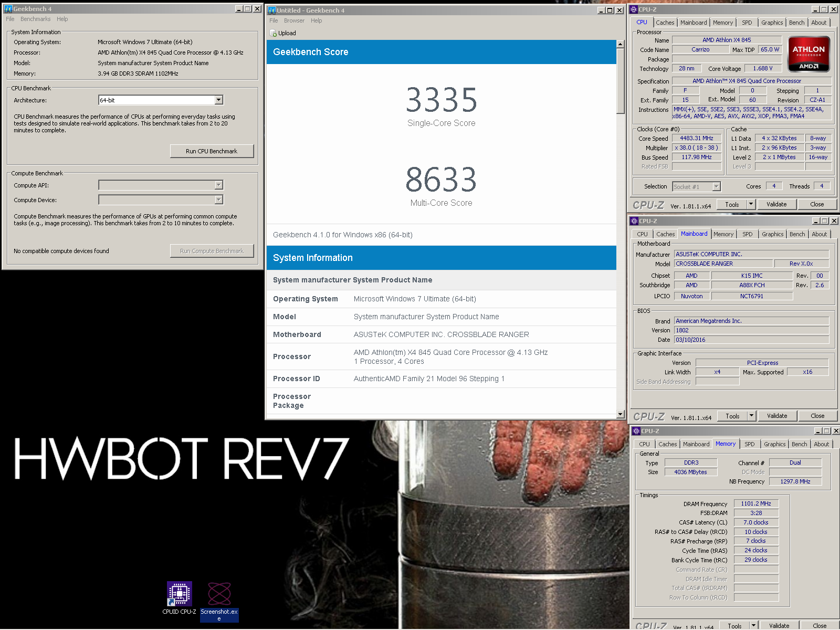Select Caches tab in Memory CPU-Z window
840x630 pixels.
[x=668, y=444]
